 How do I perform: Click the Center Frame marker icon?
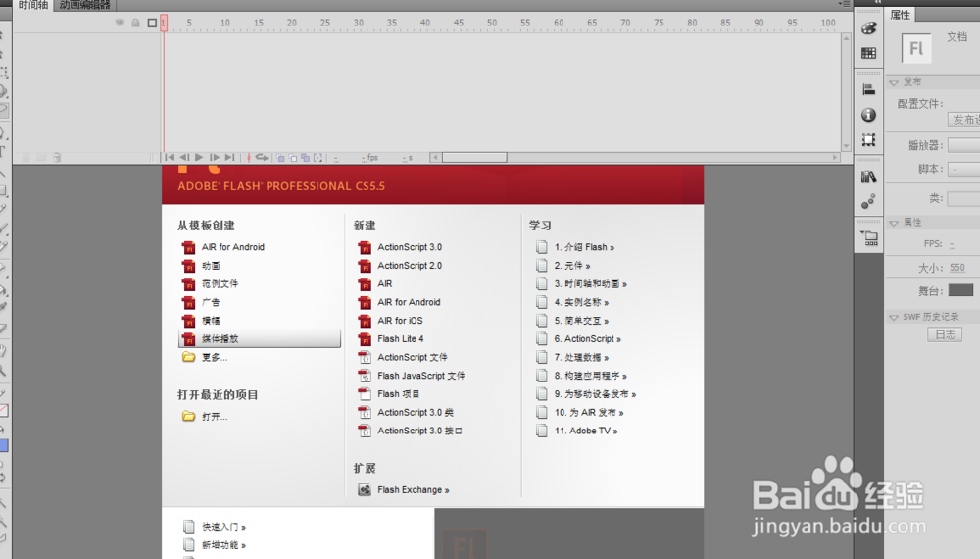(x=249, y=158)
